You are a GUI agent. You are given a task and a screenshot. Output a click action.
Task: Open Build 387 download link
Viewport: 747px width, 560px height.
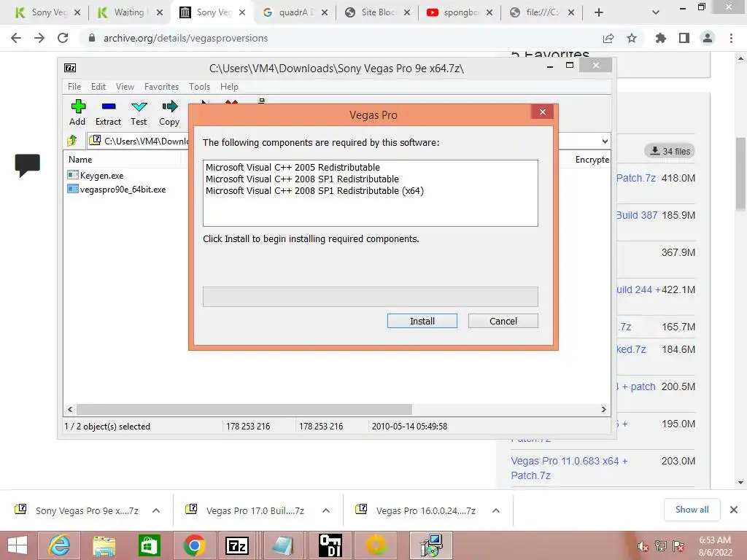pos(637,215)
